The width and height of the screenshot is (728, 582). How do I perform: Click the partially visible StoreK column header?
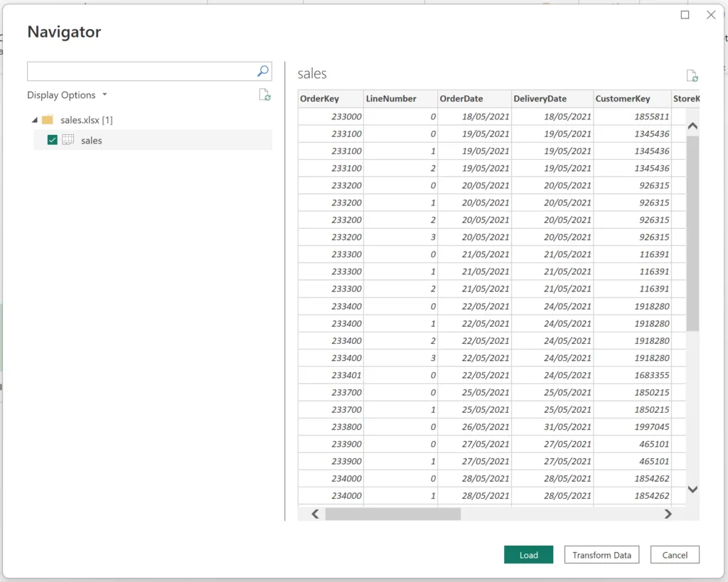(x=685, y=98)
